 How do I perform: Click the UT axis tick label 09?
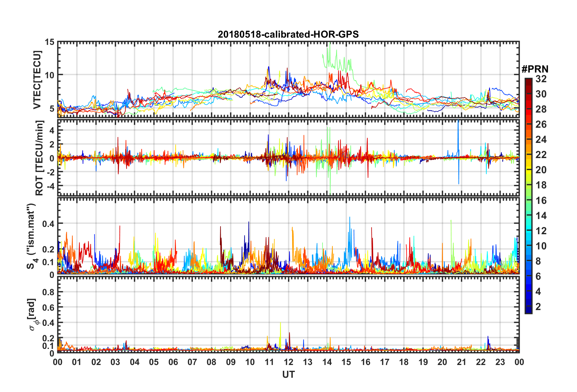(x=231, y=362)
